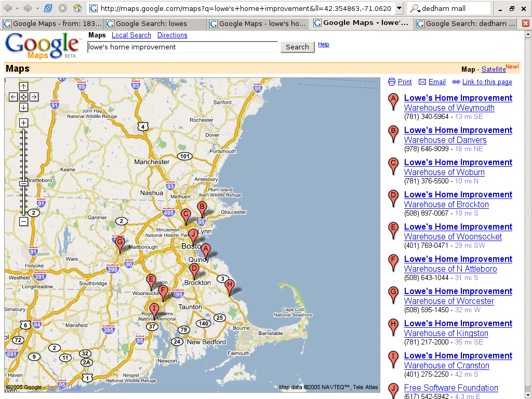Click the map zoom in plus button
Image resolution: width=532 pixels, height=399 pixels.
coord(23,123)
